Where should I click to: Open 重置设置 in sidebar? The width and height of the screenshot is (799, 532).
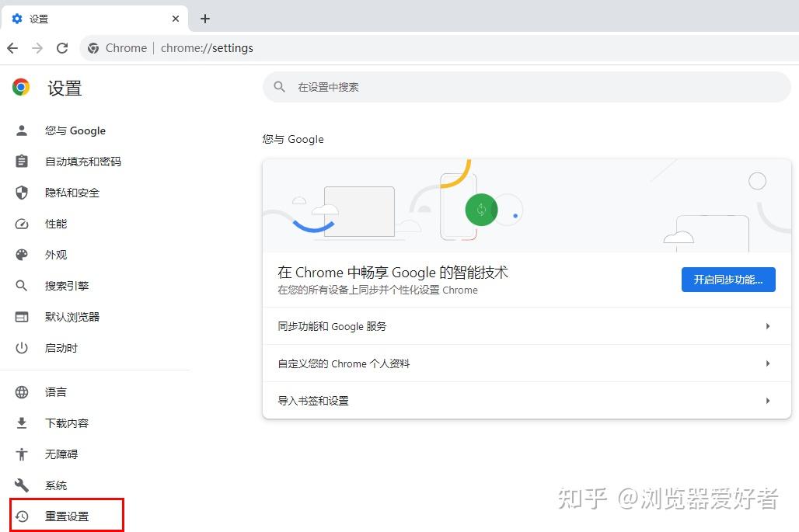pyautogui.click(x=67, y=516)
